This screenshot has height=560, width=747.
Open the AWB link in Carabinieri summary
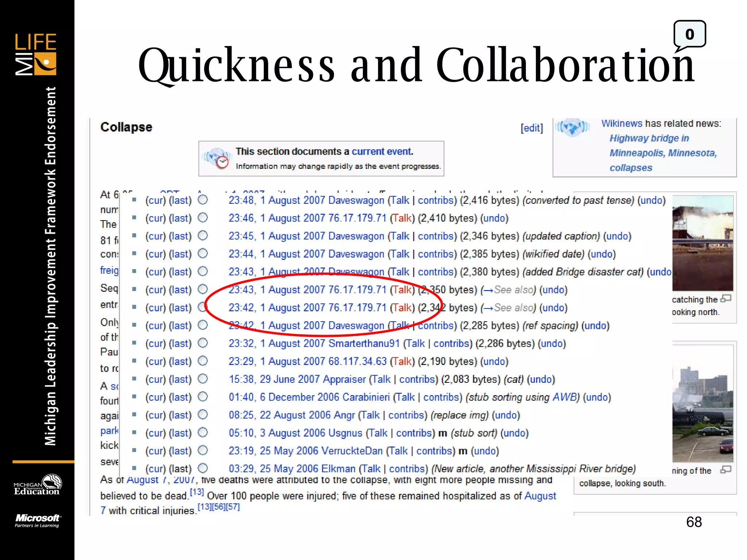[x=564, y=397]
